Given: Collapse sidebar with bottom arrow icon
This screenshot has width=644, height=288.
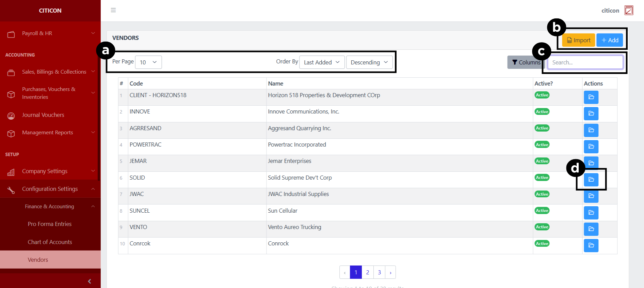Looking at the screenshot, I should click(90, 281).
